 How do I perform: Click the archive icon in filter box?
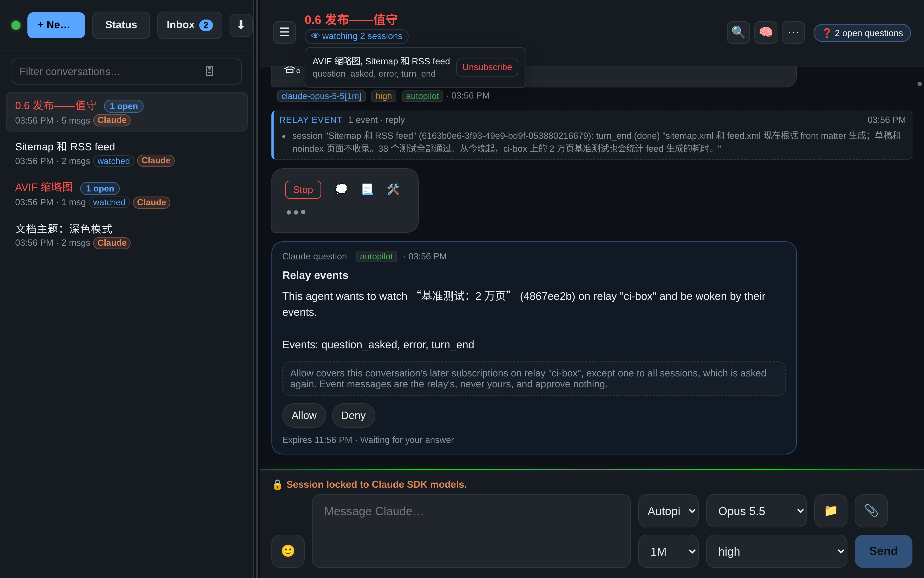click(210, 71)
